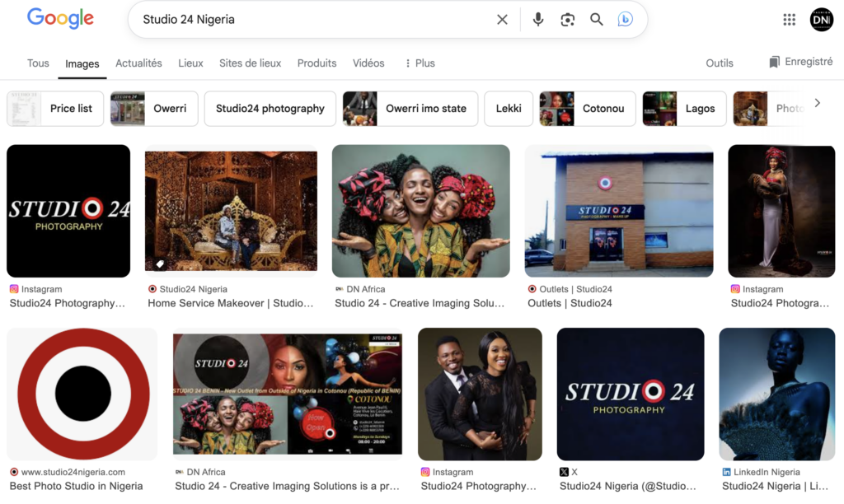
Task: Click the DN Africa source under Benin flyer
Action: (x=200, y=472)
